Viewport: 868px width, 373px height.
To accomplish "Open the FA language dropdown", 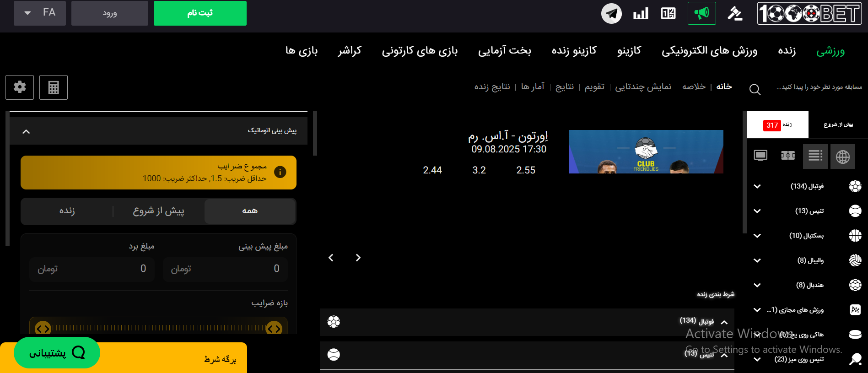I will [40, 13].
